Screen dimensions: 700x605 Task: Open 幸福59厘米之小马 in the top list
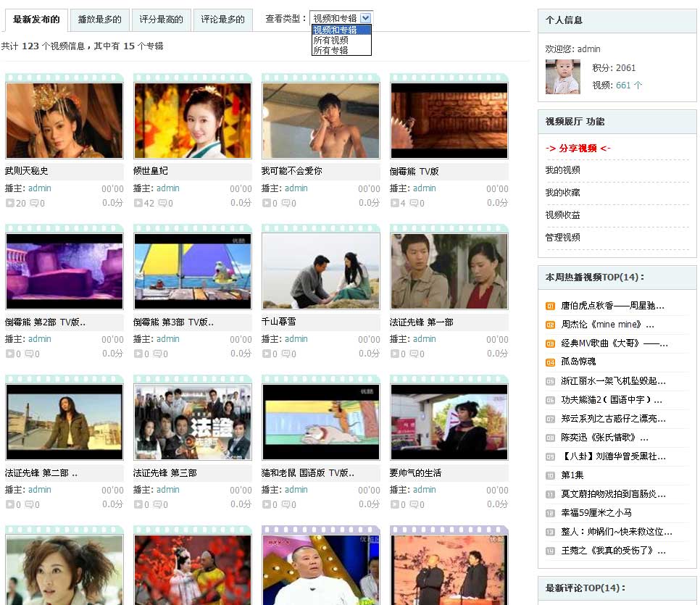596,513
